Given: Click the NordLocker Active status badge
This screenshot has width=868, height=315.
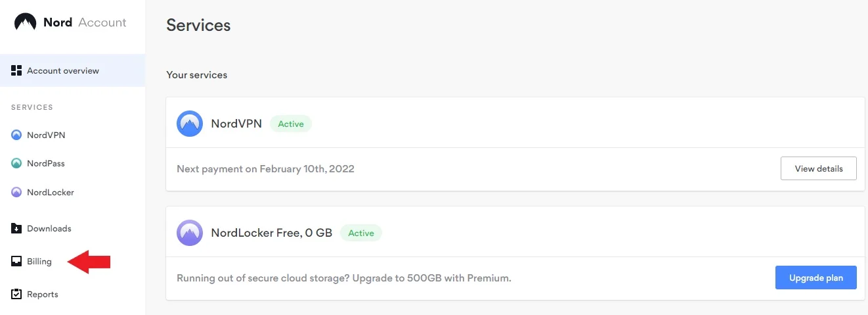Looking at the screenshot, I should [x=361, y=233].
